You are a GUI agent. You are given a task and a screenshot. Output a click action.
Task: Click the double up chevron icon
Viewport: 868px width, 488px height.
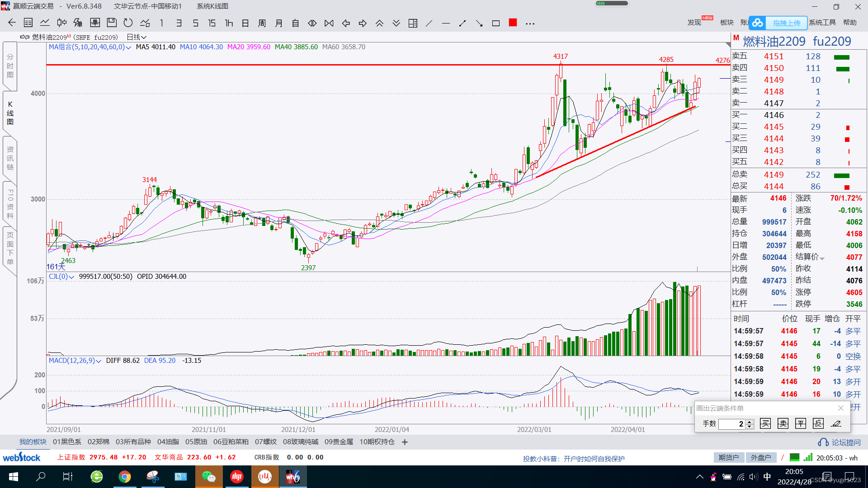point(379,23)
